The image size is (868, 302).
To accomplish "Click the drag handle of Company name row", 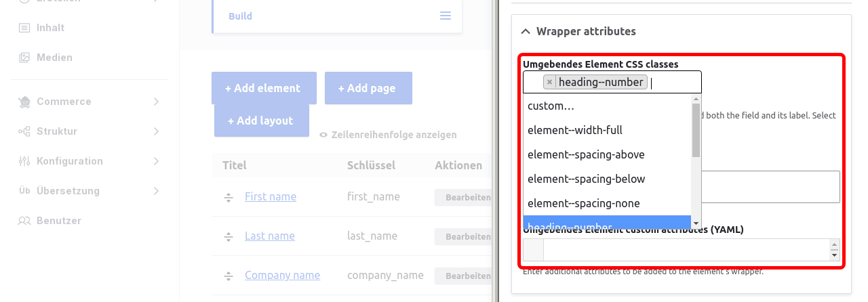I will [x=229, y=276].
